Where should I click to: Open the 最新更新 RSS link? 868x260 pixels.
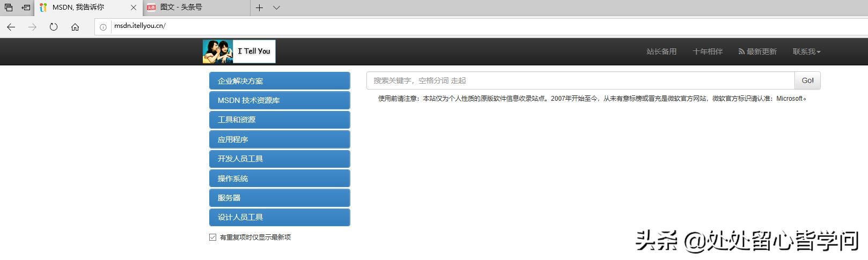[757, 51]
